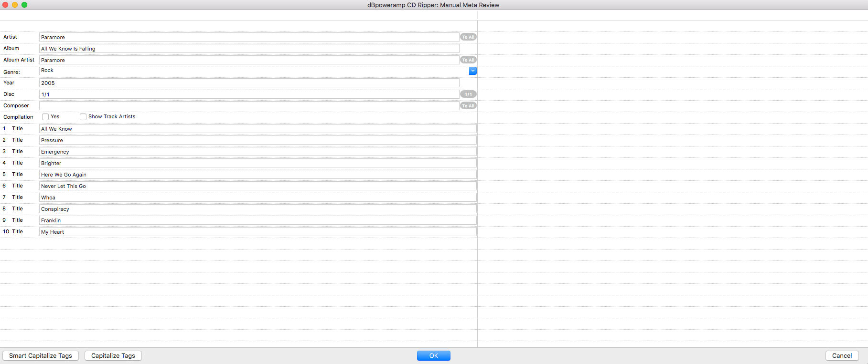Click the Capitalize Tags button
The height and width of the screenshot is (364, 868).
pyautogui.click(x=113, y=356)
